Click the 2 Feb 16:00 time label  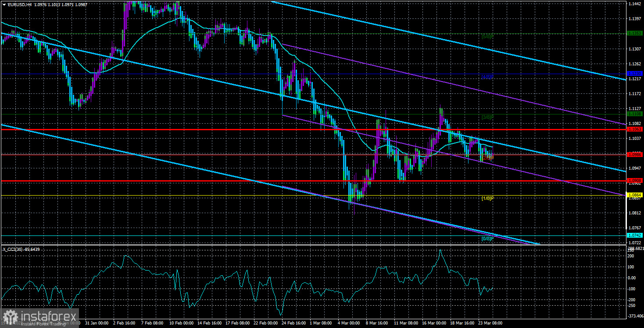click(125, 323)
